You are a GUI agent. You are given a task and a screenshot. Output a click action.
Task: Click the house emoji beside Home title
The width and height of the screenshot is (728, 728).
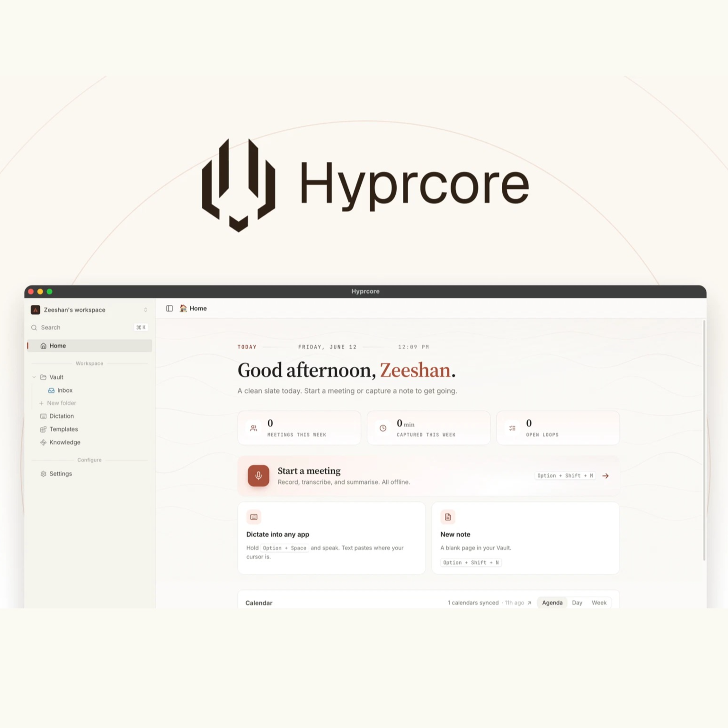coord(183,309)
